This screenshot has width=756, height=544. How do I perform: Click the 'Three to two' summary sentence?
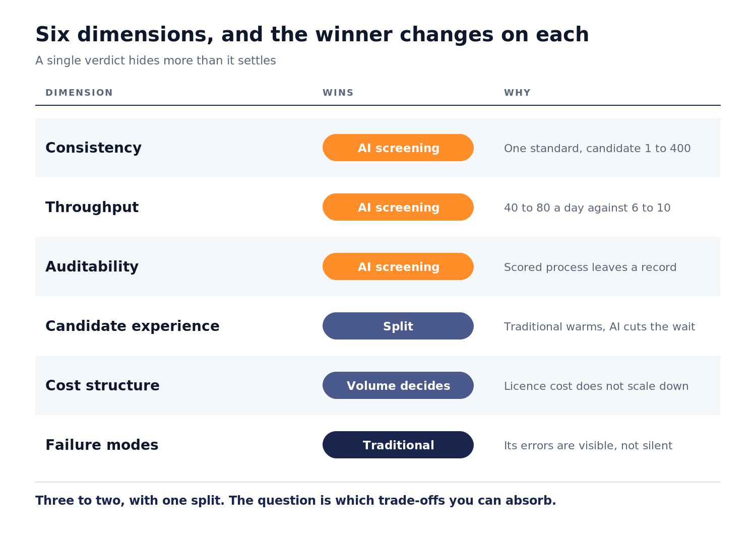tap(296, 501)
